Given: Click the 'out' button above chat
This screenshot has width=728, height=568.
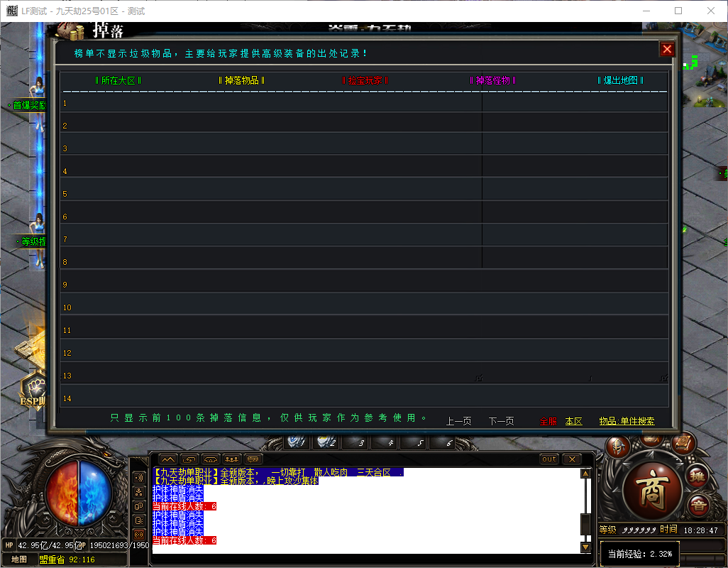Looking at the screenshot, I should pos(549,459).
